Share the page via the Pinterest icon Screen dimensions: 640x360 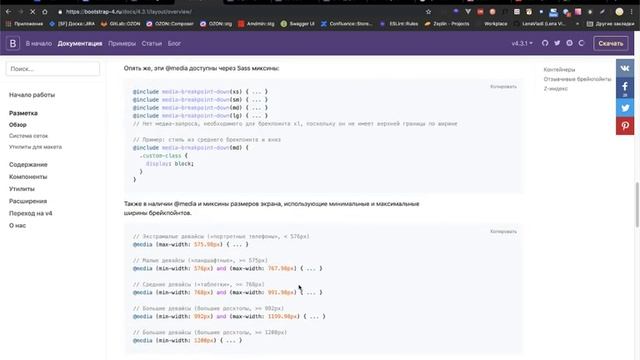click(625, 126)
